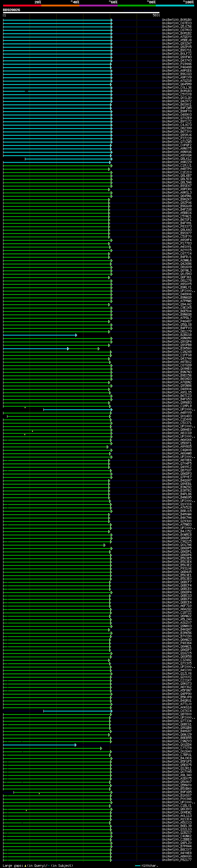Select hit label UniRef100_C1MPL9

177,406
